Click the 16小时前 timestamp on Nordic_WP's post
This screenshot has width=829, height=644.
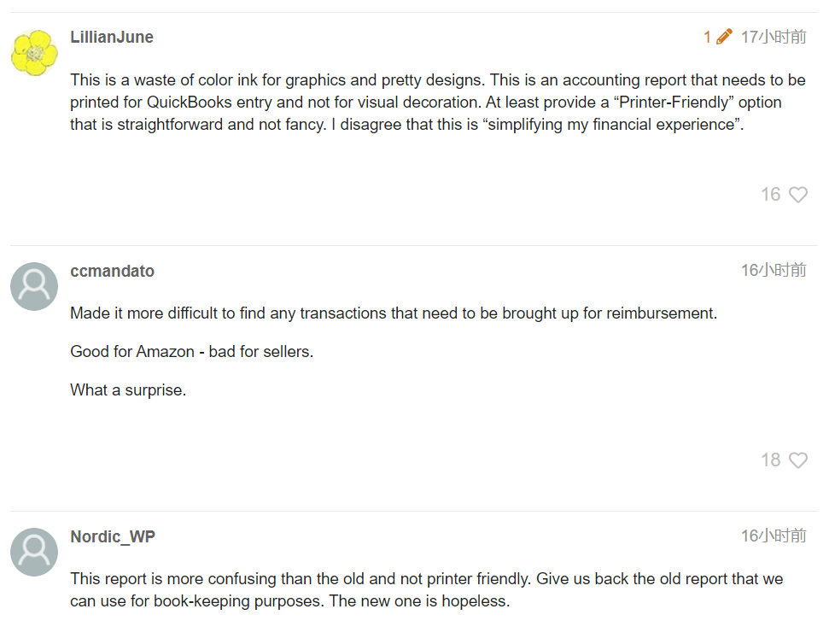(774, 536)
